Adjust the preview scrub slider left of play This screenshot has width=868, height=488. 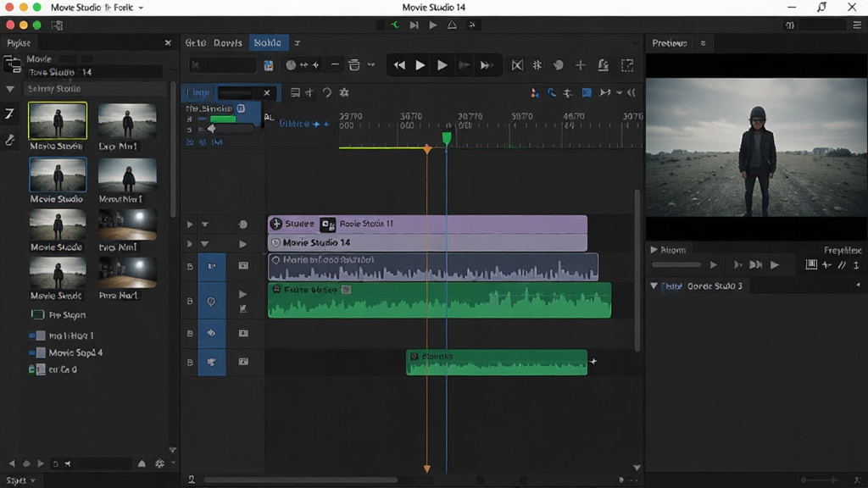676,265
